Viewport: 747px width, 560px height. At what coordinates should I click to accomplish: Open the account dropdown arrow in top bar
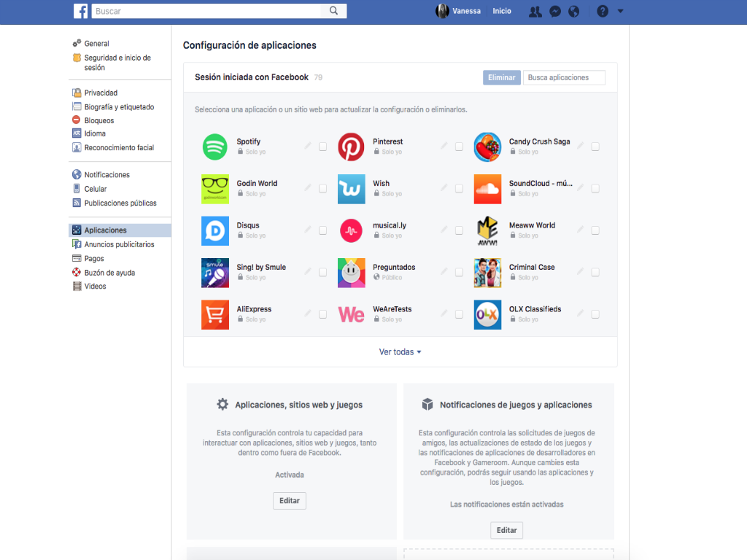621,12
